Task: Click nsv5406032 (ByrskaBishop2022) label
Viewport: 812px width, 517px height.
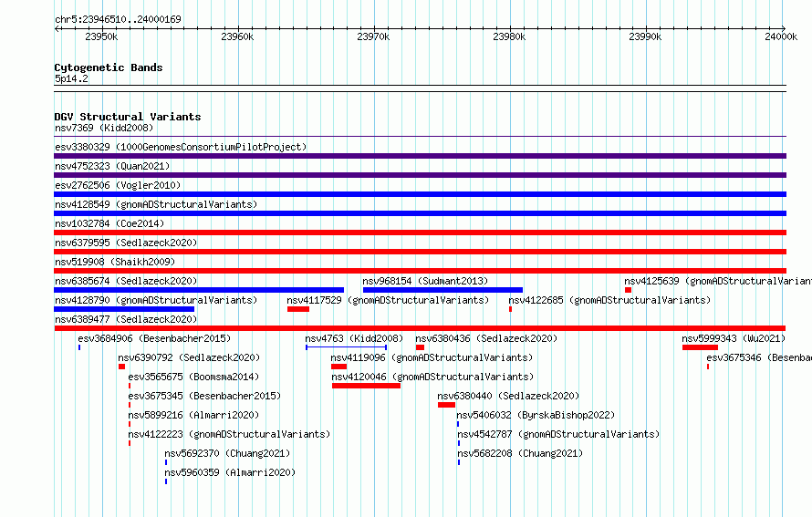Action: tap(536, 415)
